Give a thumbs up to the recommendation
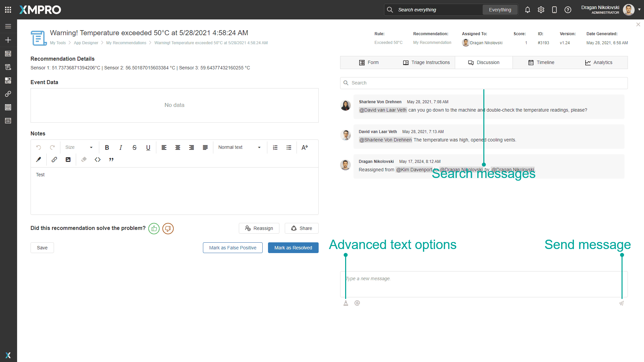The image size is (644, 362). pyautogui.click(x=154, y=228)
